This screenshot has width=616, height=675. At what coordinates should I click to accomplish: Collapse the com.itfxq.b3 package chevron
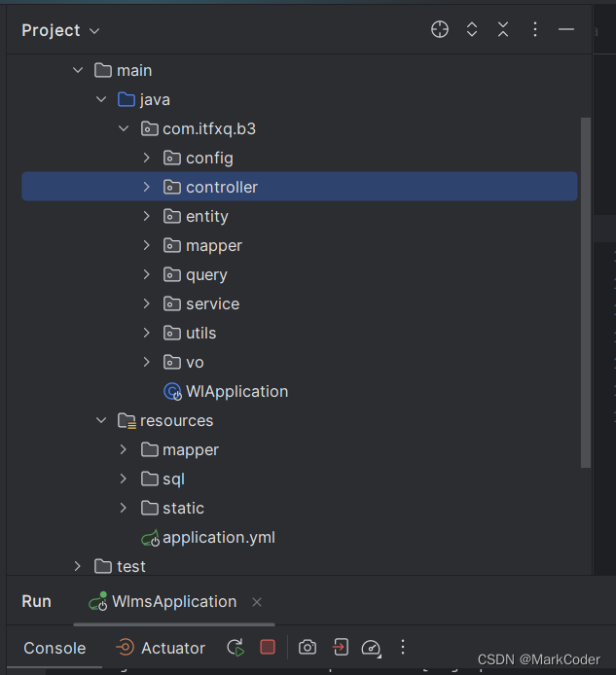(x=124, y=128)
